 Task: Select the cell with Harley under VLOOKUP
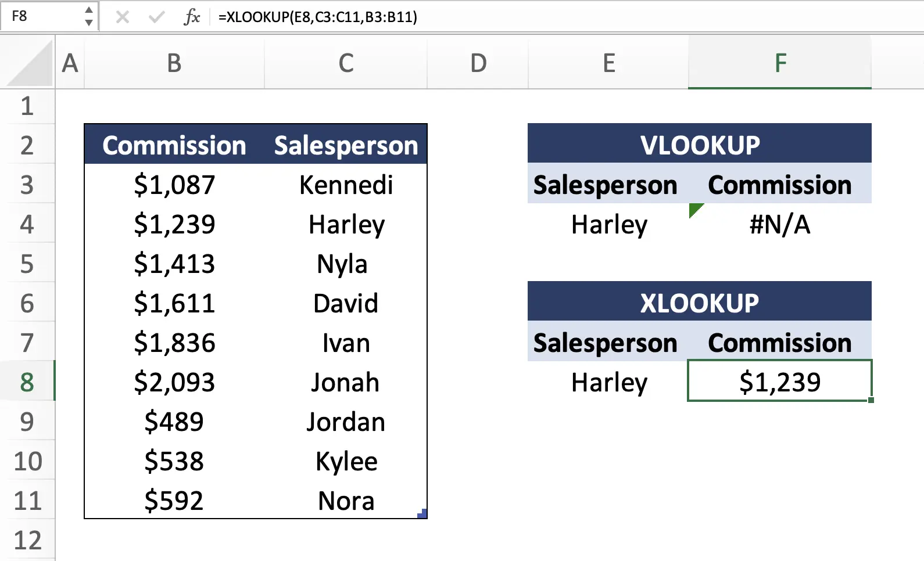click(x=608, y=225)
